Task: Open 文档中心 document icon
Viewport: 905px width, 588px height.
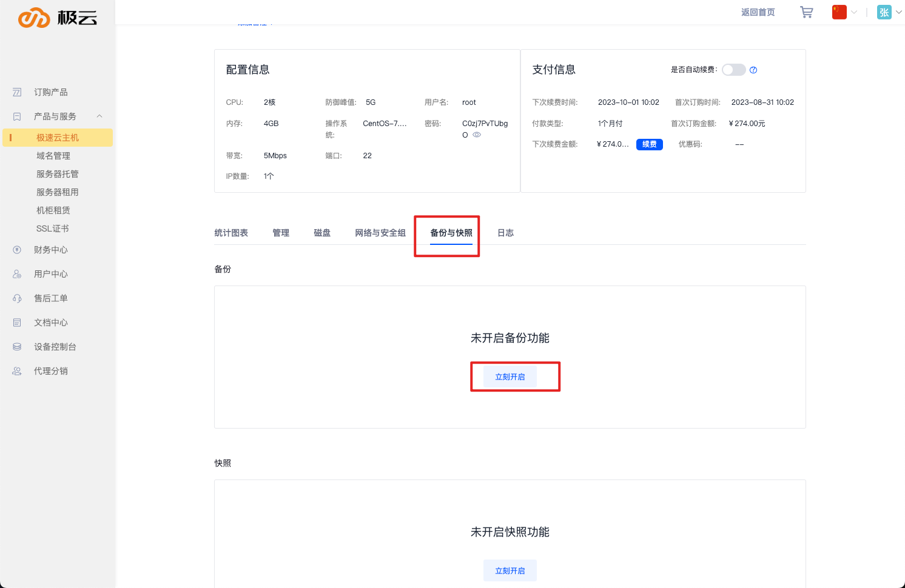Action: click(17, 322)
